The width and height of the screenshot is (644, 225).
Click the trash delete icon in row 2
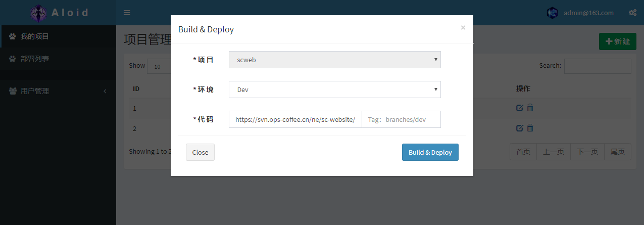(530, 128)
